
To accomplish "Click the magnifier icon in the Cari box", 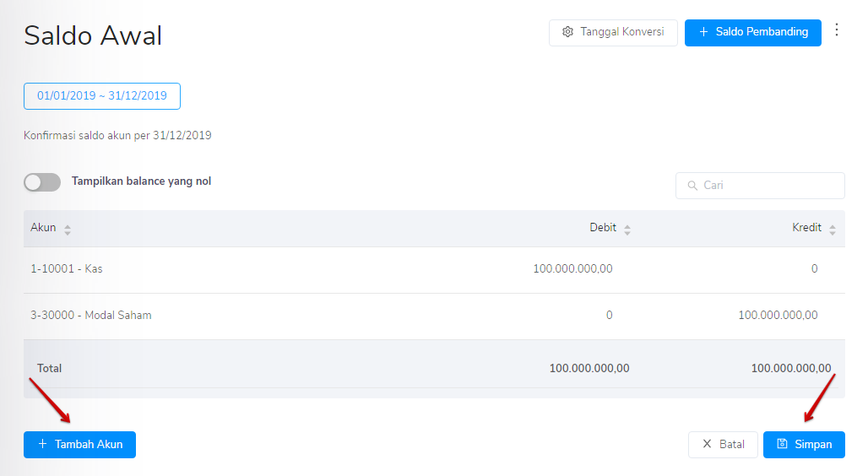I will click(x=692, y=186).
